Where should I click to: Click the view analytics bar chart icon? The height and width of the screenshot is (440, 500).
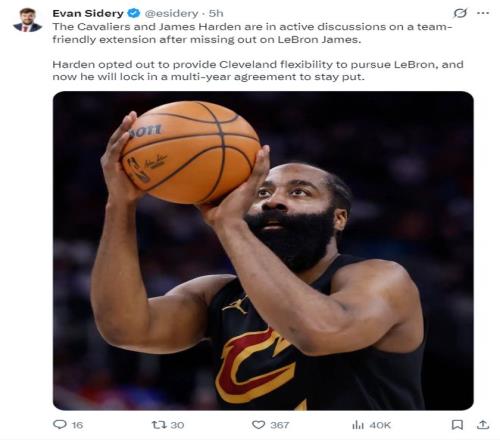tap(358, 425)
